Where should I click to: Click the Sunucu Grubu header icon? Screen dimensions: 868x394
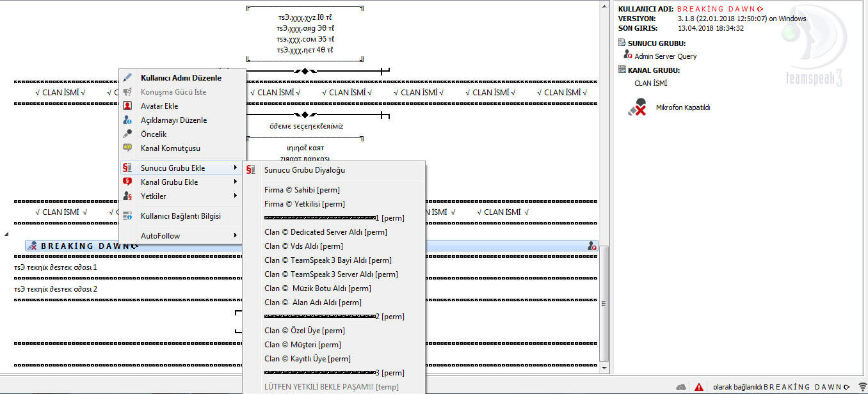click(x=622, y=43)
